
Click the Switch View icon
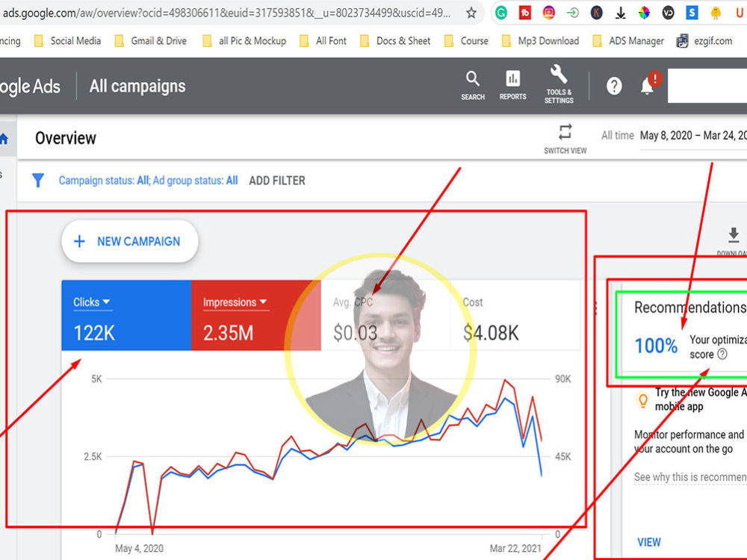pos(565,139)
